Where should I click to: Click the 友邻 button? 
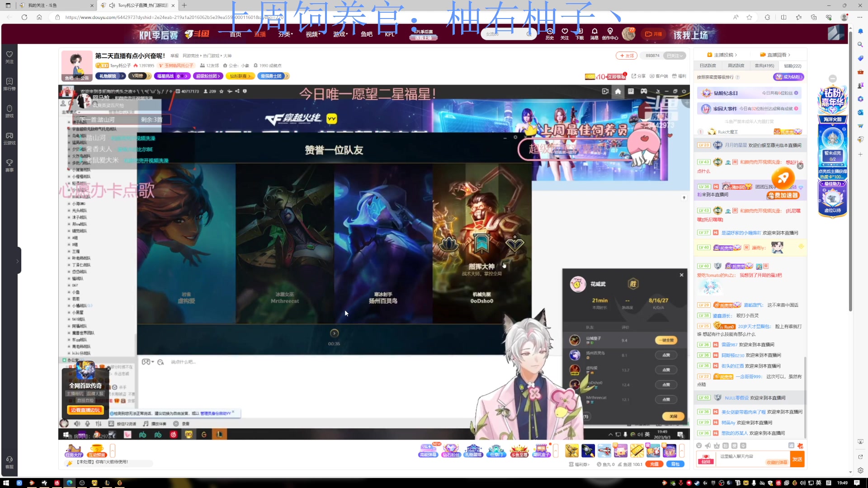[627, 56]
